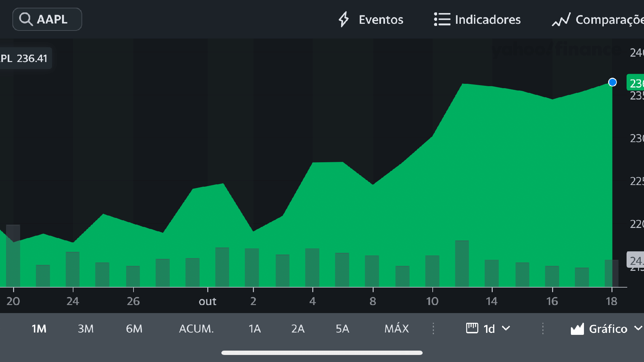
Task: Click the Indicadores list icon
Action: 442,19
